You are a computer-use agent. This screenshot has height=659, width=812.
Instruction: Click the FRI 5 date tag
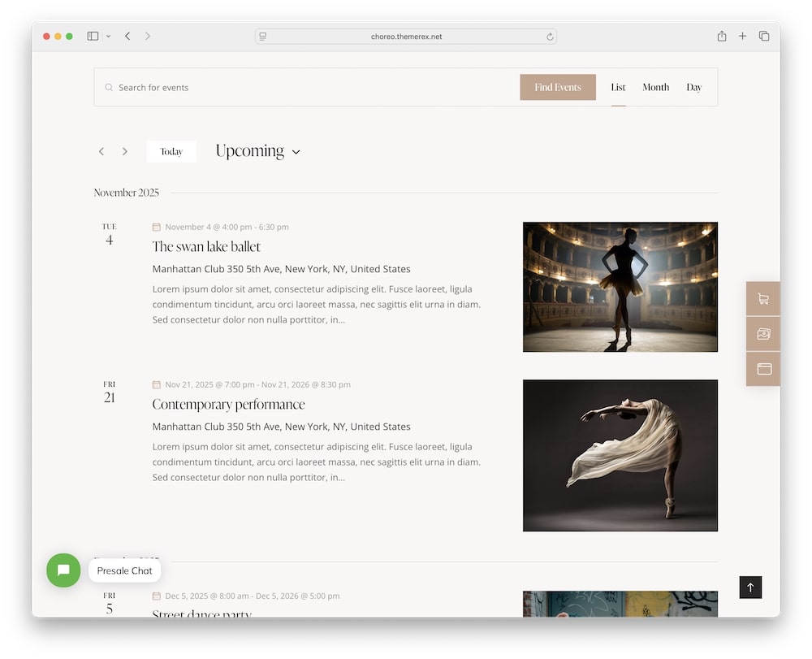tap(110, 604)
